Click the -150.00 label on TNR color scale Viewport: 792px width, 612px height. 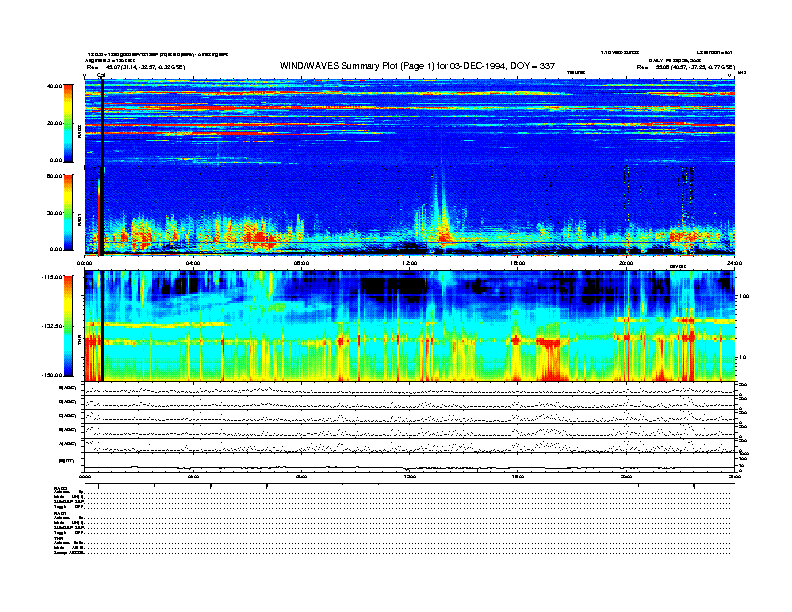pos(52,375)
